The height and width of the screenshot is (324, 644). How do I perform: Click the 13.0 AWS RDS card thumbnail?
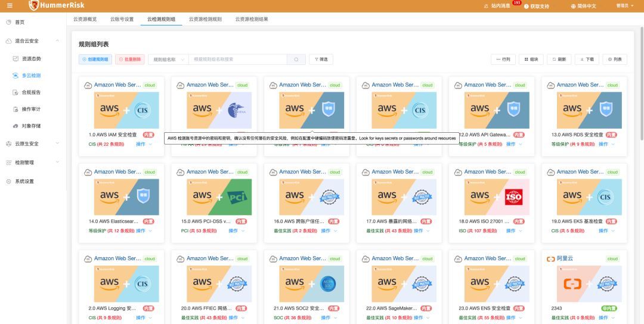tap(589, 110)
